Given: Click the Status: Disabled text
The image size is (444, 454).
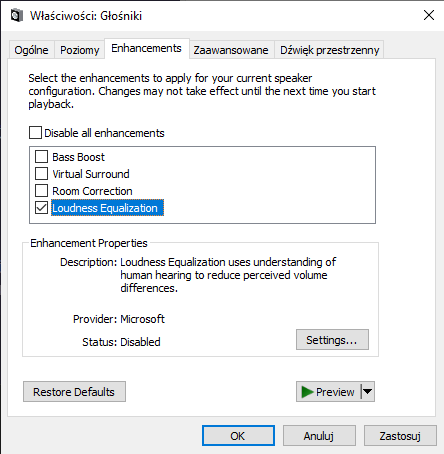Looking at the screenshot, I should (121, 342).
